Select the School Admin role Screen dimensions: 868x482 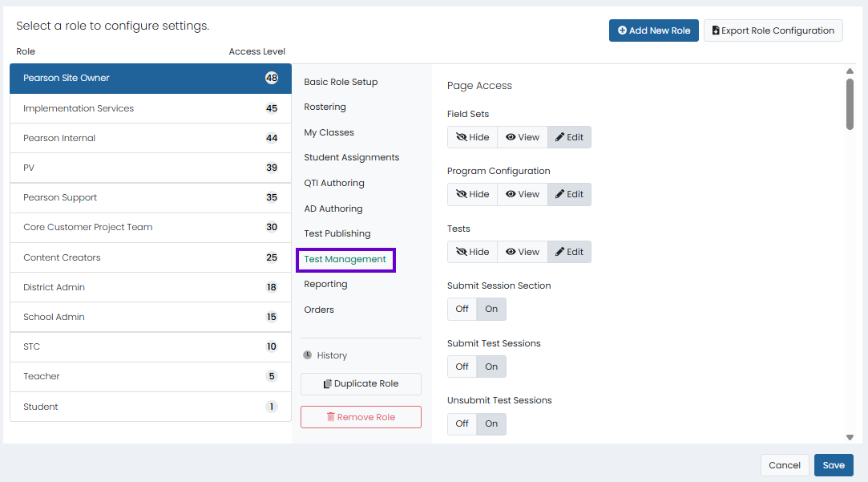click(x=151, y=317)
